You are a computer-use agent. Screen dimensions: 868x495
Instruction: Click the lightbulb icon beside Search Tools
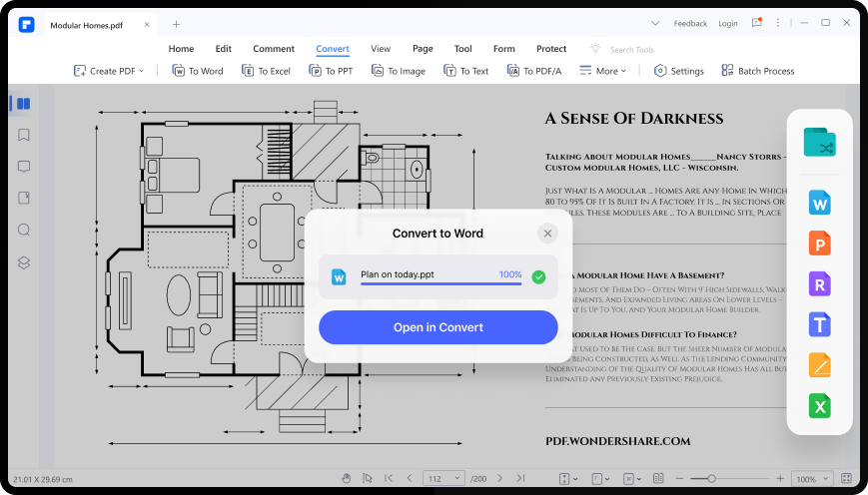click(x=595, y=48)
